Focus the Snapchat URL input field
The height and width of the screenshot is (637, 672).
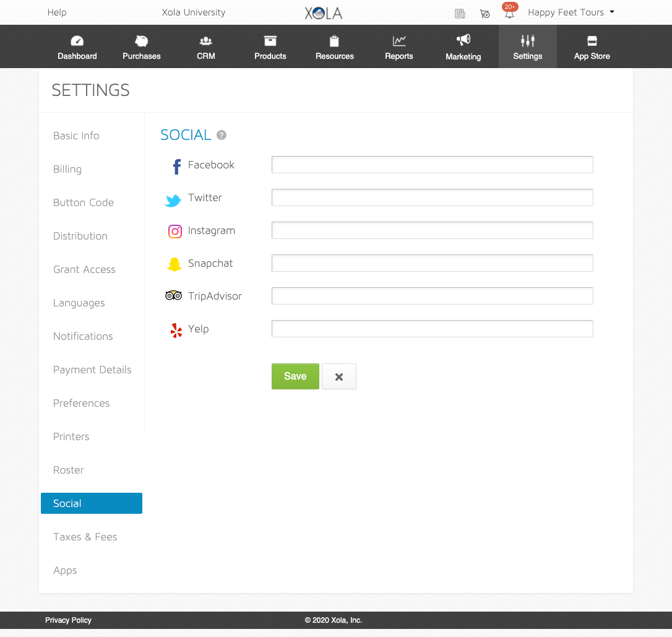point(433,263)
